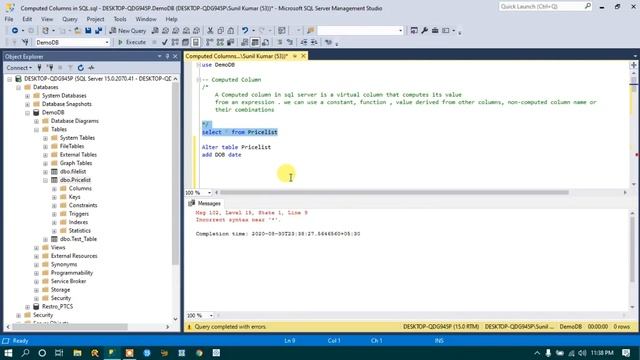Open the Tools menu

(x=120, y=19)
